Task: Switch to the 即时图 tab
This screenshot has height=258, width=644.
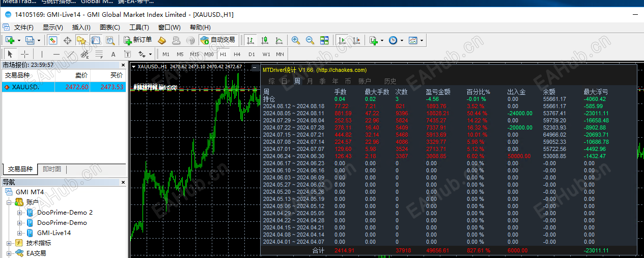Action: [x=52, y=169]
